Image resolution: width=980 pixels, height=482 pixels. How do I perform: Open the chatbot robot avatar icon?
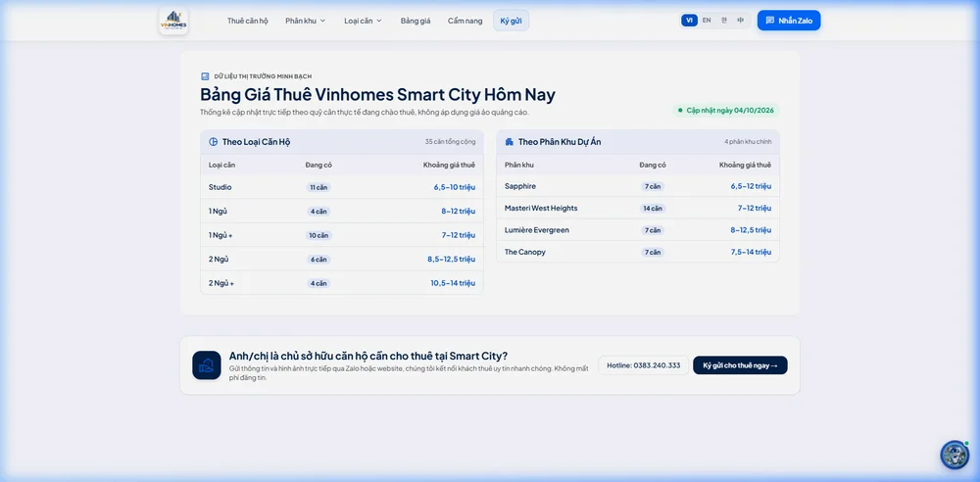click(x=955, y=455)
